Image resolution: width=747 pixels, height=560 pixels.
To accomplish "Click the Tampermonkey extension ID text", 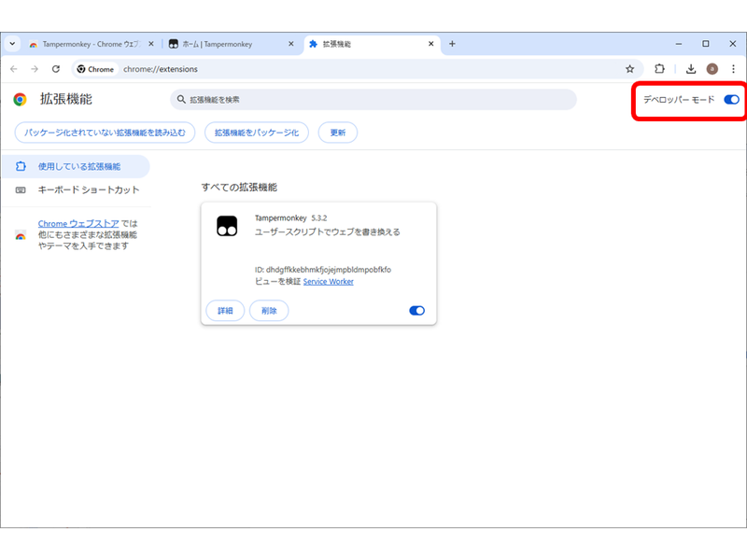I will 323,270.
